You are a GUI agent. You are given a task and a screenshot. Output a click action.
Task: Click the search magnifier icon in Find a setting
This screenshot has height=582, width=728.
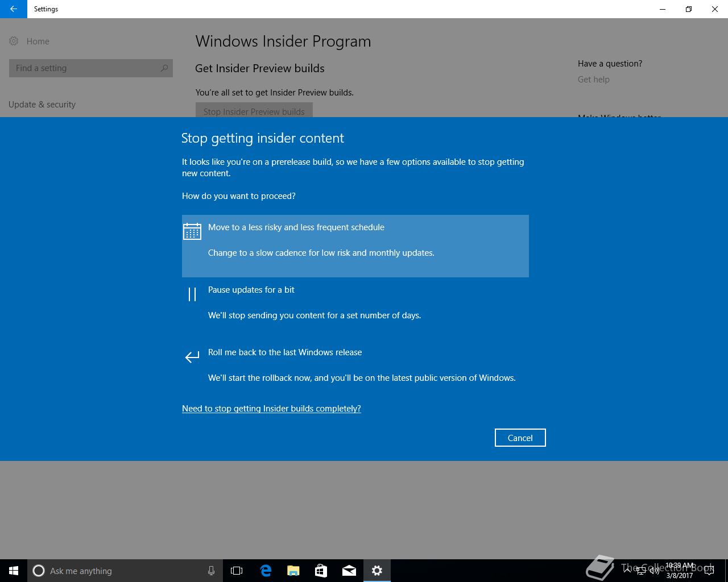[164, 68]
